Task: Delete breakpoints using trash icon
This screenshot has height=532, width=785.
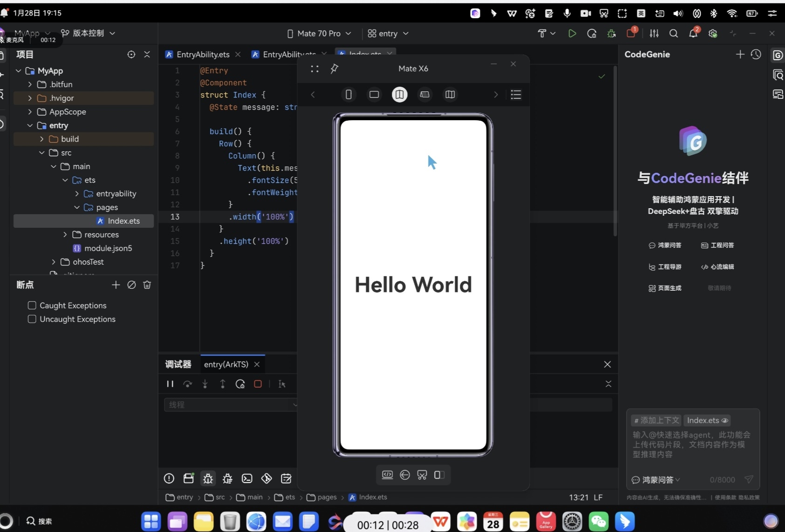Action: point(147,285)
